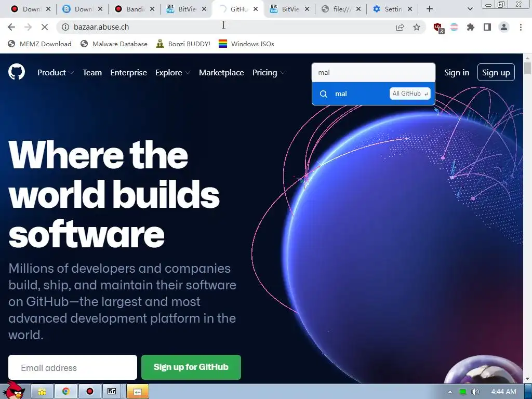Open MEMZ Download bookmark

click(x=39, y=44)
